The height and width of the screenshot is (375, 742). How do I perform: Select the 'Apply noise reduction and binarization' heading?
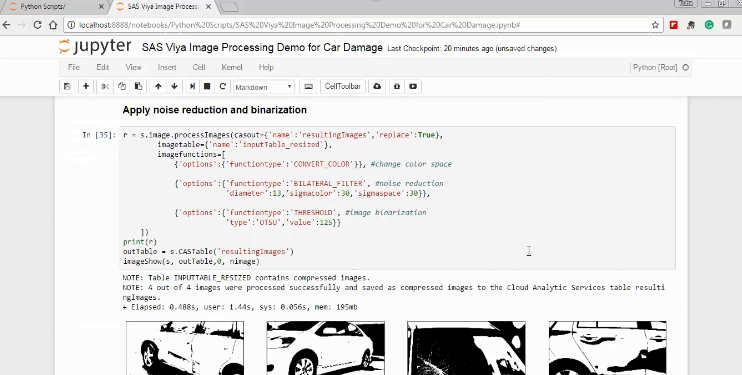coord(214,110)
